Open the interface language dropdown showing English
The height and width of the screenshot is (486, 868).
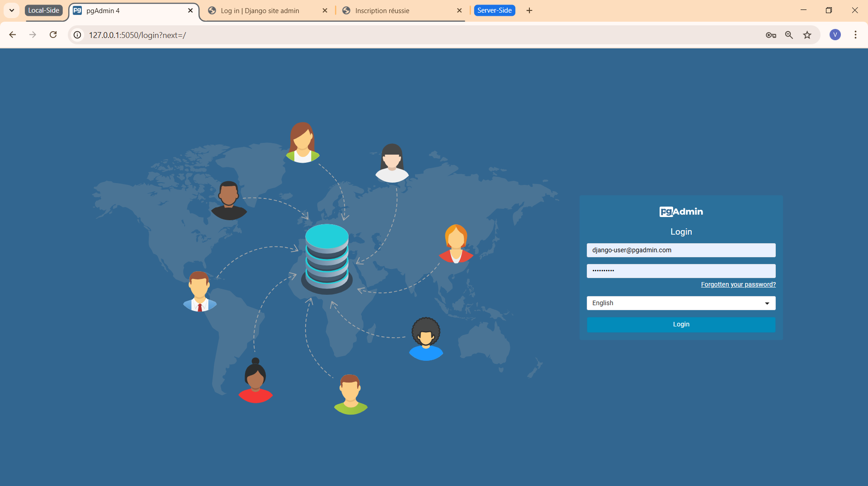(x=681, y=303)
